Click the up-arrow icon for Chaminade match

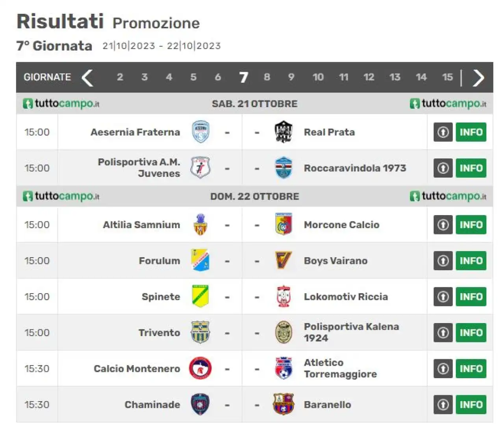point(443,405)
